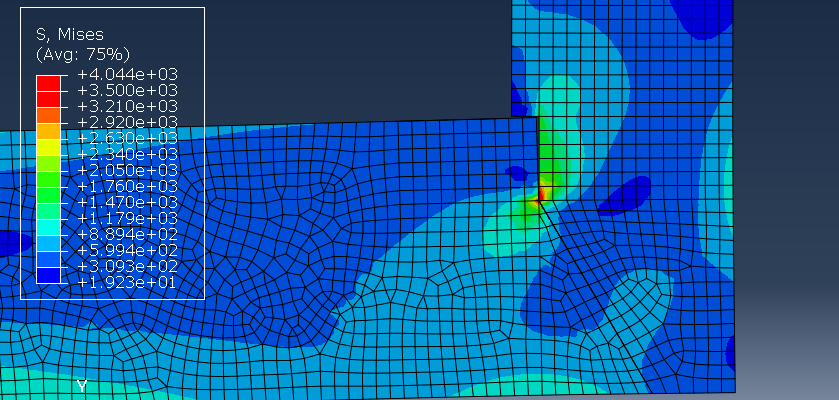Select the minimum value +1.923e+01 in legend
Screen dimensions: 839x400
127,282
